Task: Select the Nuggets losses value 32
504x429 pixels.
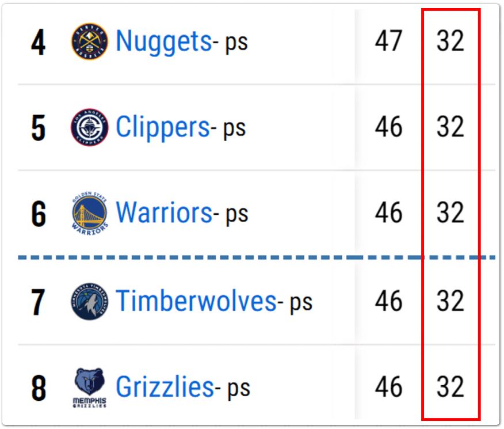Action: click(450, 41)
